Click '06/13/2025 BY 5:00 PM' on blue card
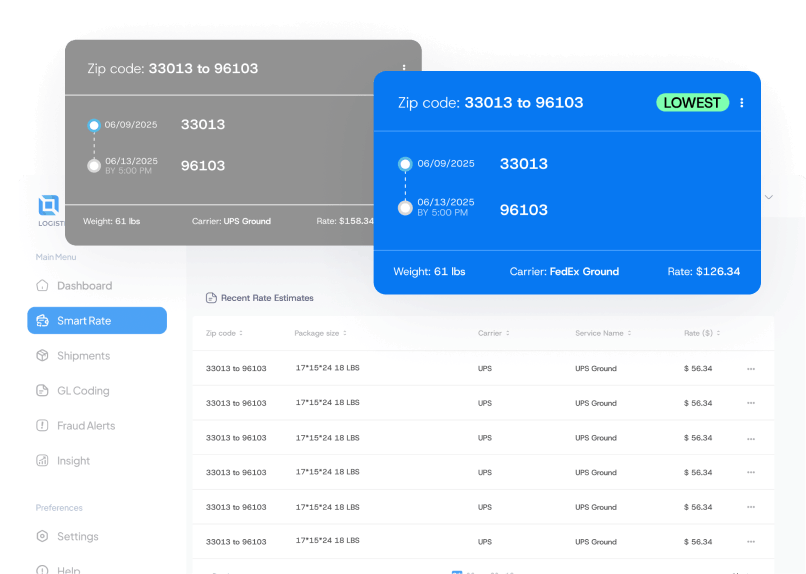Viewport: 806px width, 574px height. pos(446,207)
